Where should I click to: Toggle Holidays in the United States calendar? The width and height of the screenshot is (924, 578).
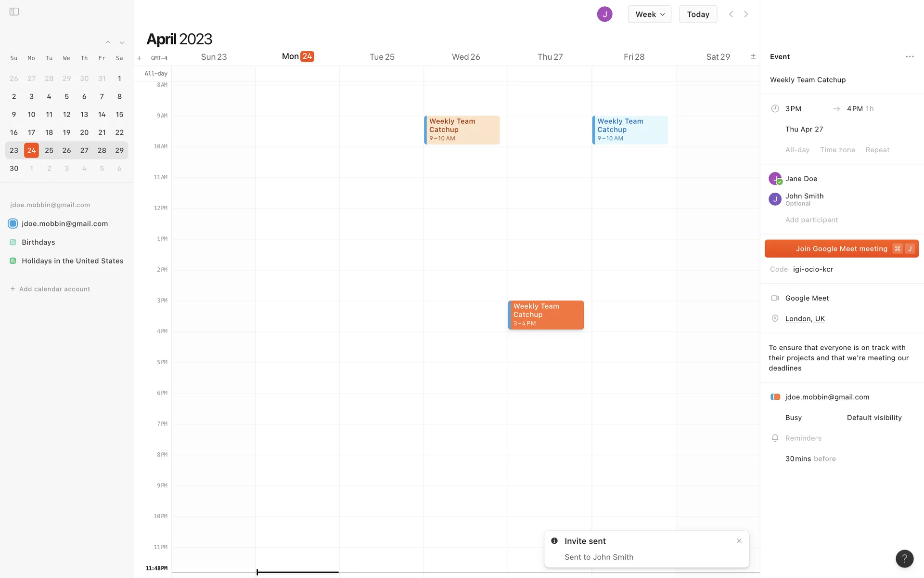pos(13,261)
